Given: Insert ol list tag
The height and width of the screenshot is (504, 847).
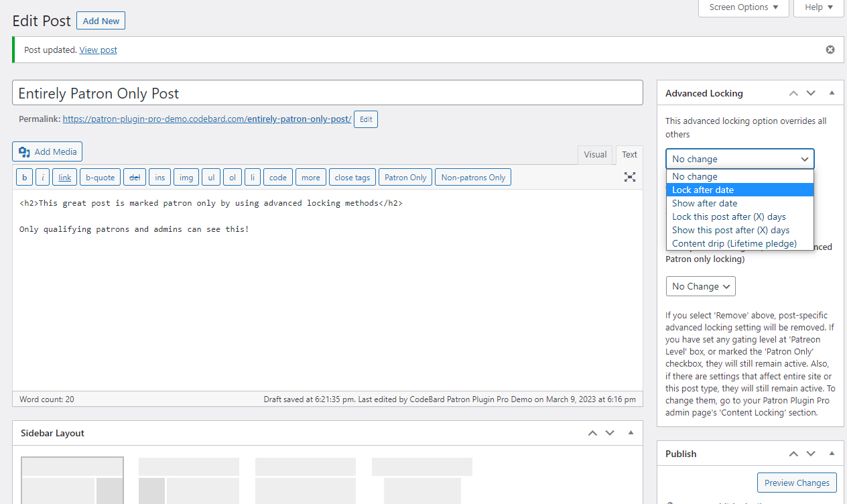Looking at the screenshot, I should (233, 178).
